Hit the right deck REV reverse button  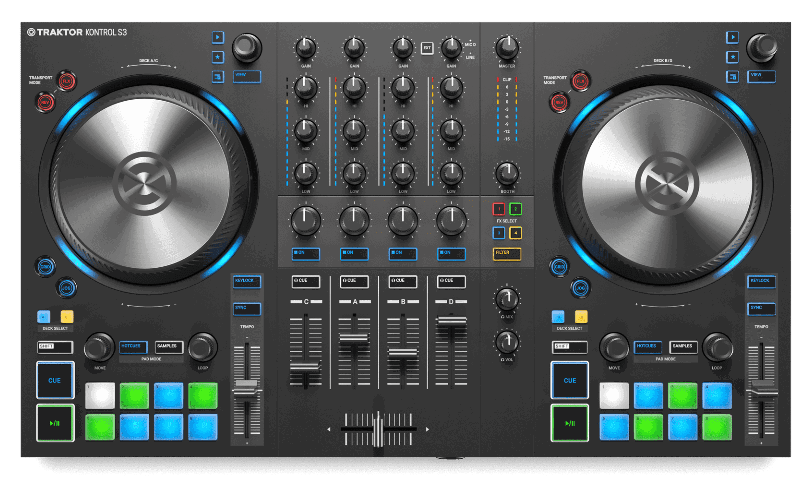(559, 102)
